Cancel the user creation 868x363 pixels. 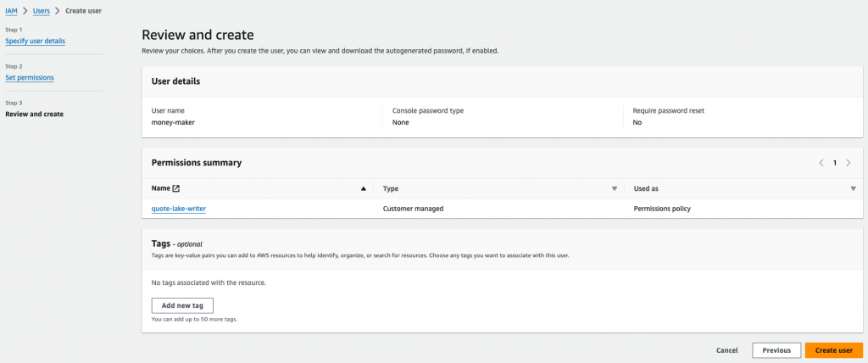(x=726, y=350)
